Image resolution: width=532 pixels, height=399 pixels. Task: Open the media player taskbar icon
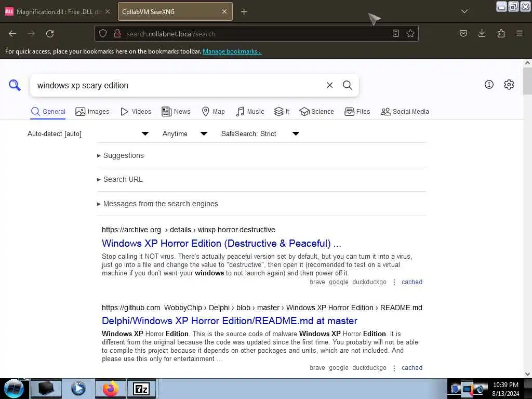[x=78, y=389]
